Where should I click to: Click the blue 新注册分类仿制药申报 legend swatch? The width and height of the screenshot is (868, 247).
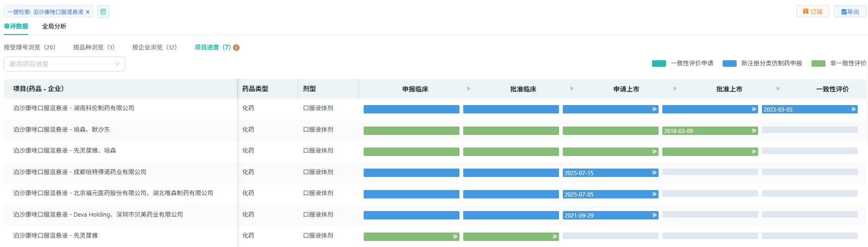point(729,64)
